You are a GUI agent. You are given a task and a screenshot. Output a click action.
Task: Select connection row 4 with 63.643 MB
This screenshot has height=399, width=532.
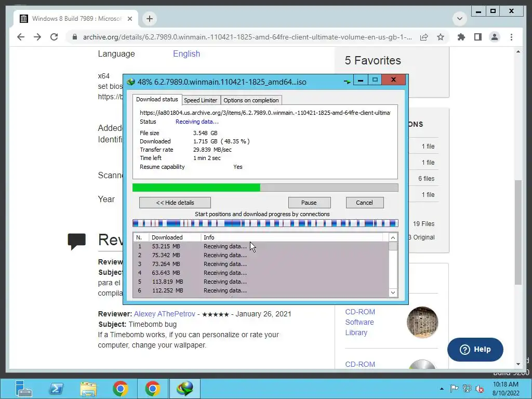point(261,273)
